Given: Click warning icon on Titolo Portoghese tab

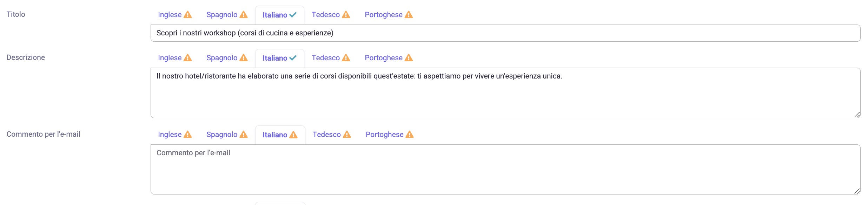Looking at the screenshot, I should pyautogui.click(x=409, y=15).
